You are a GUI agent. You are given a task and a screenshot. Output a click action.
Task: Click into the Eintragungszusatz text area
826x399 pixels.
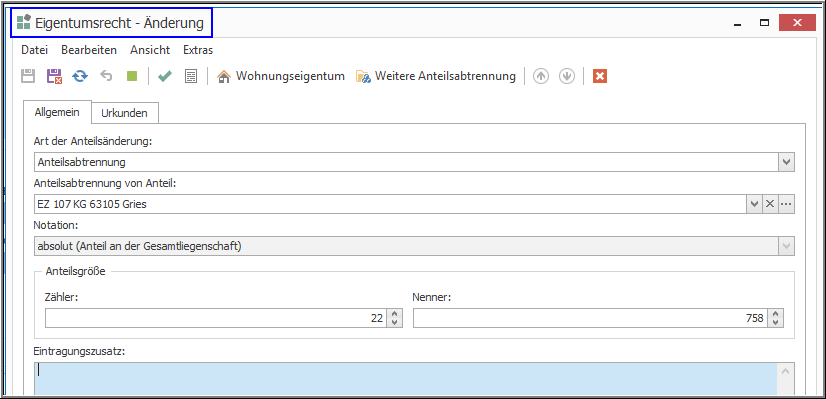(x=406, y=378)
